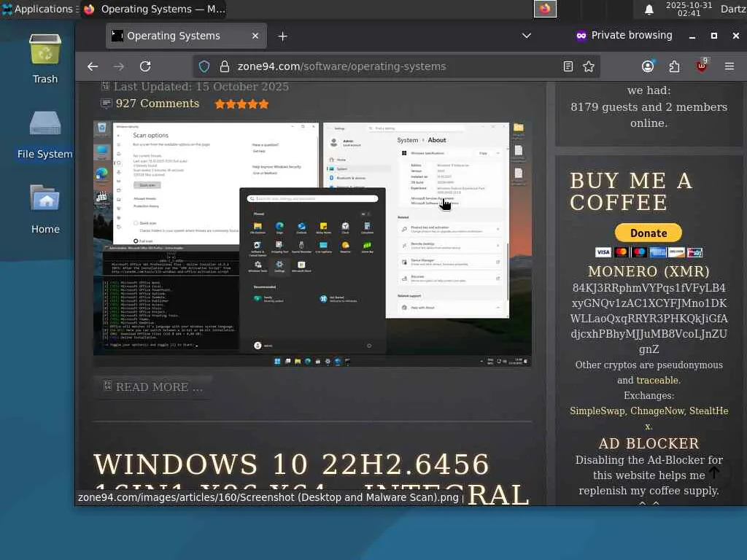Open a new tab with the plus button
This screenshot has height=560, width=747.
[x=282, y=36]
